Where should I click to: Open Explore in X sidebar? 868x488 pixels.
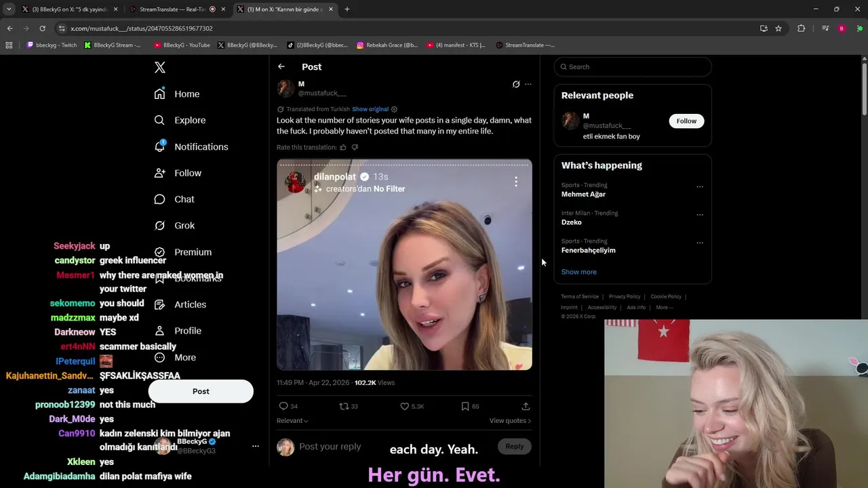pyautogui.click(x=180, y=120)
